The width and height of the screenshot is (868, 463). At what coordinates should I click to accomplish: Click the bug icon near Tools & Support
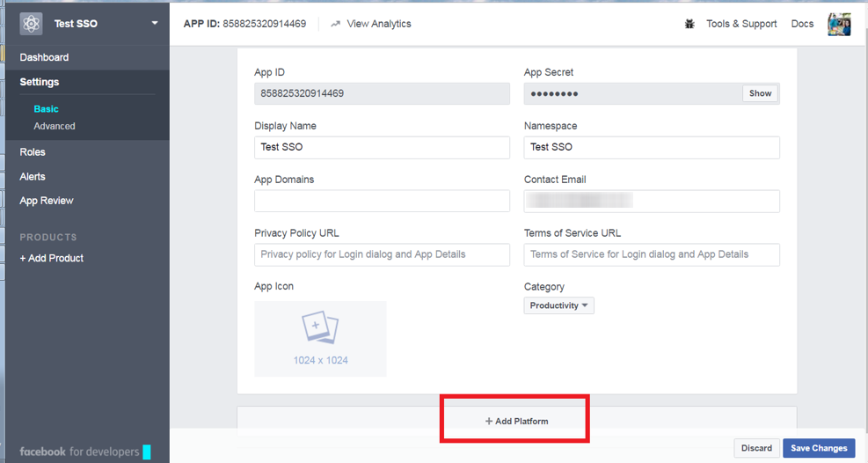[x=689, y=24]
